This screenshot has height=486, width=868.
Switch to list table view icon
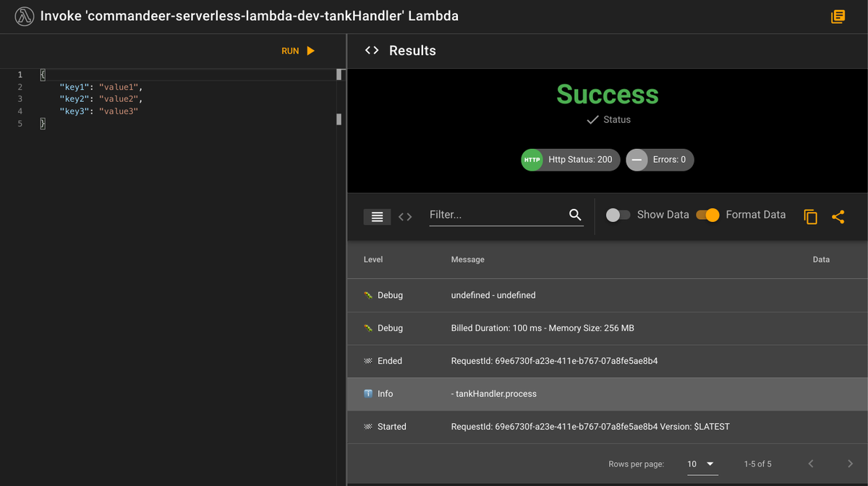[377, 216]
